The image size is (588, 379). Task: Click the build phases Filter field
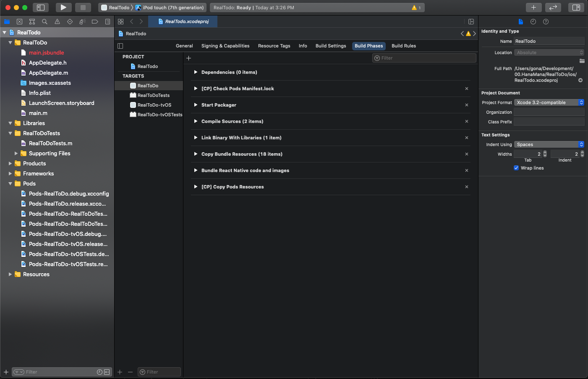pos(424,58)
